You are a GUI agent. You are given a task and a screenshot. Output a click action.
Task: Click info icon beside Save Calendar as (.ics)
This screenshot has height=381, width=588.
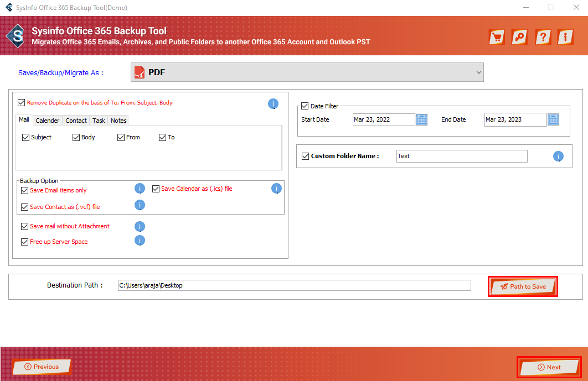point(276,189)
